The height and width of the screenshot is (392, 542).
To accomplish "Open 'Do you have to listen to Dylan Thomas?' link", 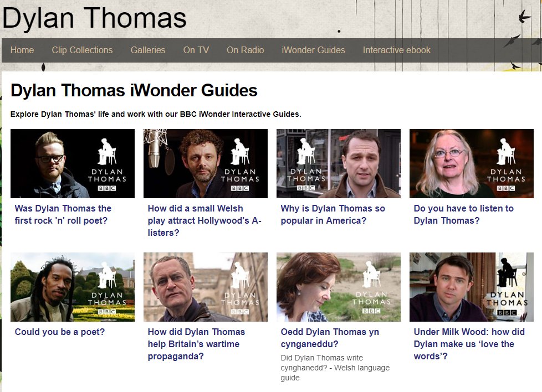I will point(463,214).
